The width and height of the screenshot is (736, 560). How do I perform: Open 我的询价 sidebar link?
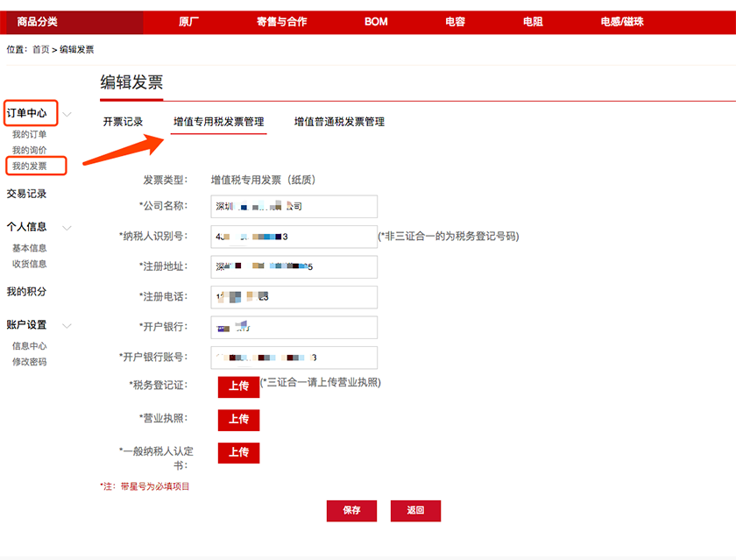coord(29,150)
